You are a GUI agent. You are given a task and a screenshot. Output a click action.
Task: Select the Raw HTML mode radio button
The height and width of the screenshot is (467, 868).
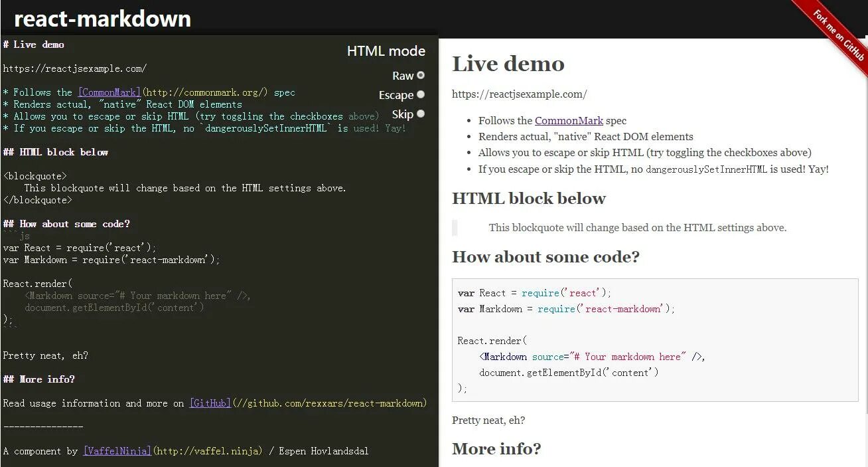(x=421, y=75)
